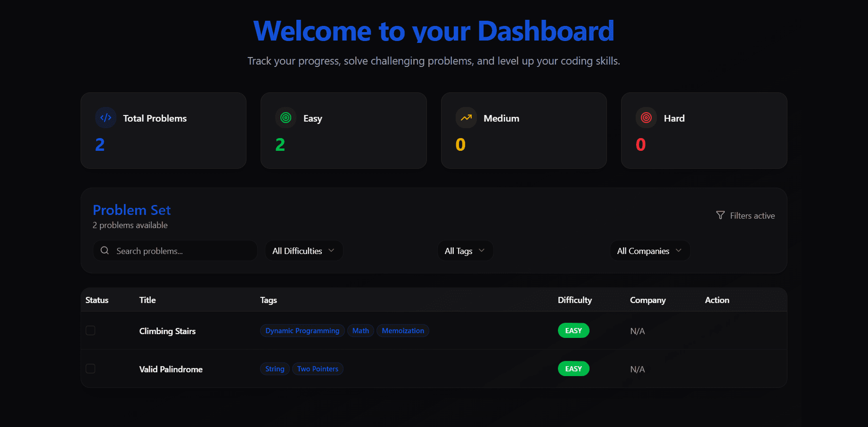Expand the All Tags dropdown
Screen dimensions: 868x427
click(x=465, y=251)
